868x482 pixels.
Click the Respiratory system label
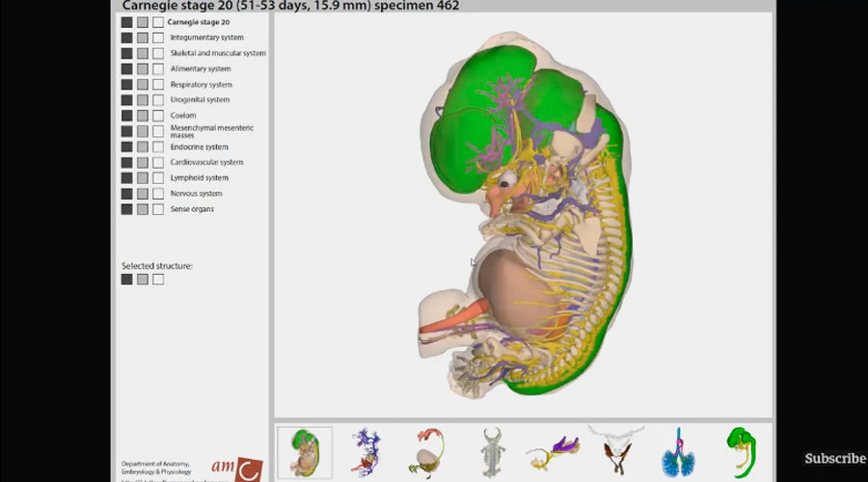pyautogui.click(x=201, y=85)
